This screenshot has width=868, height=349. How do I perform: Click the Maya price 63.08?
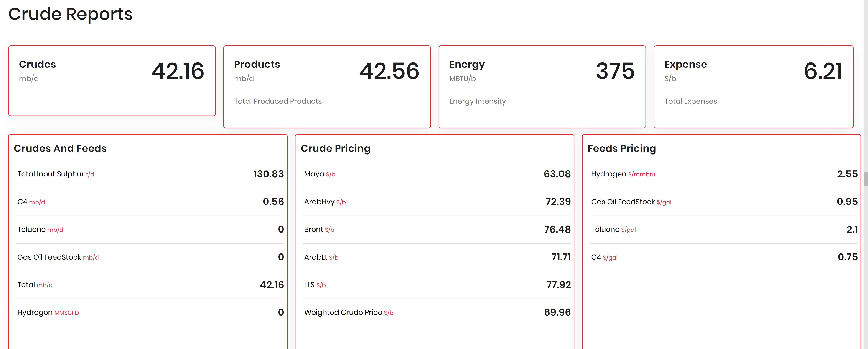tap(557, 174)
